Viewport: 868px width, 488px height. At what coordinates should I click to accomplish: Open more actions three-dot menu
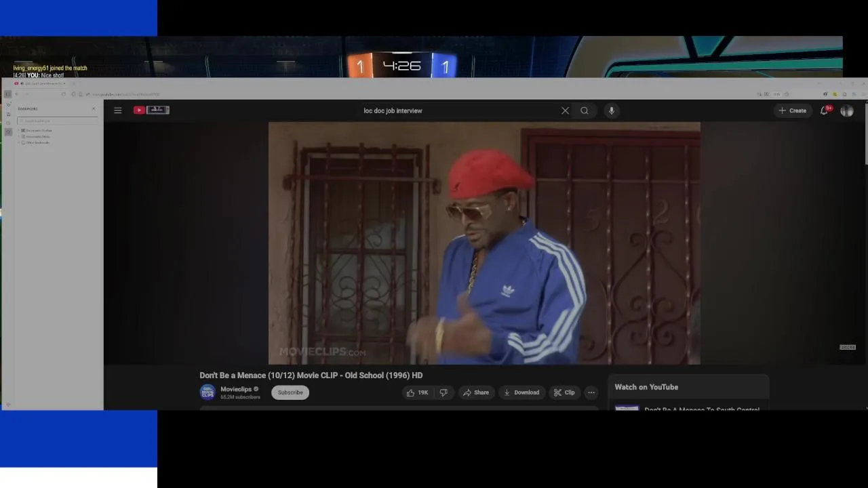pyautogui.click(x=591, y=392)
